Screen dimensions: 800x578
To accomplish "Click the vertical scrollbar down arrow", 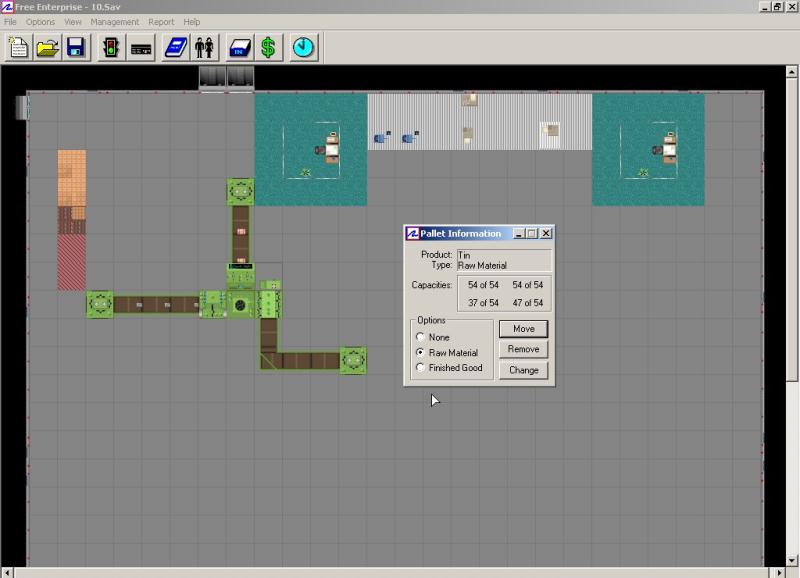I will (792, 559).
